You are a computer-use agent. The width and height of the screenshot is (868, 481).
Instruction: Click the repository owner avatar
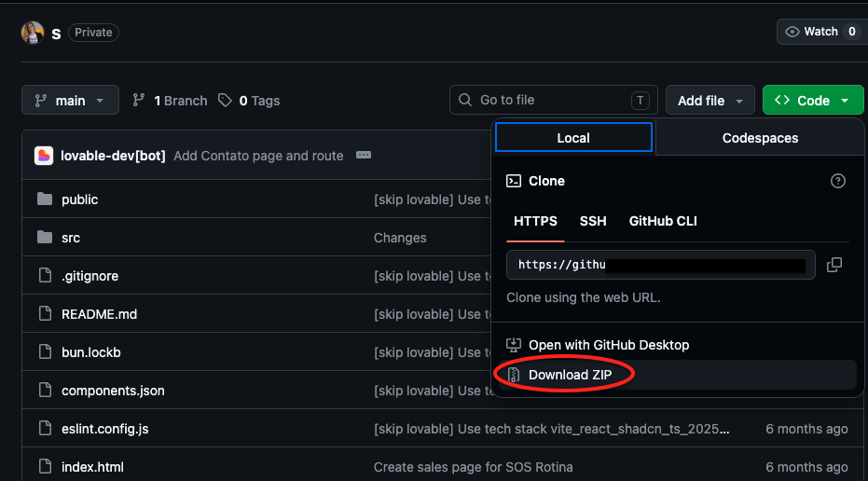pos(33,33)
